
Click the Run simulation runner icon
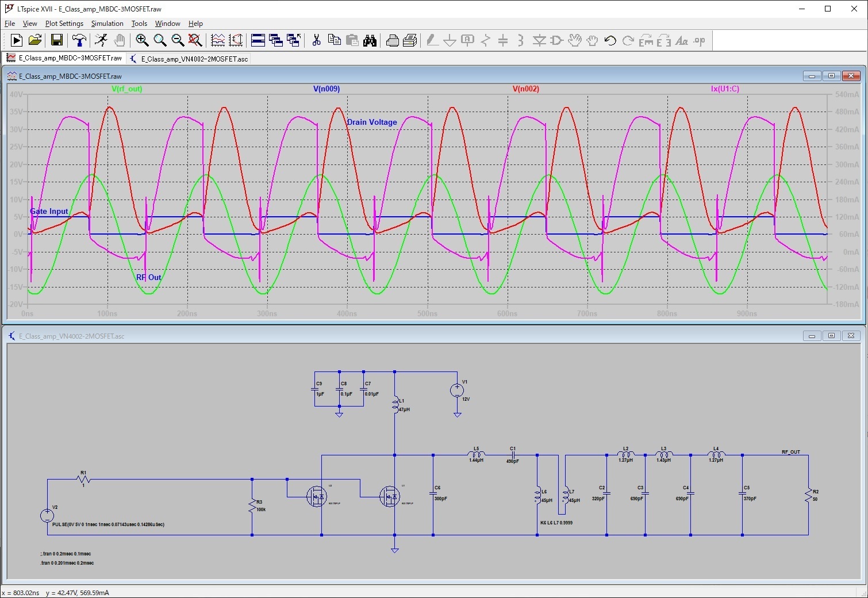click(101, 40)
